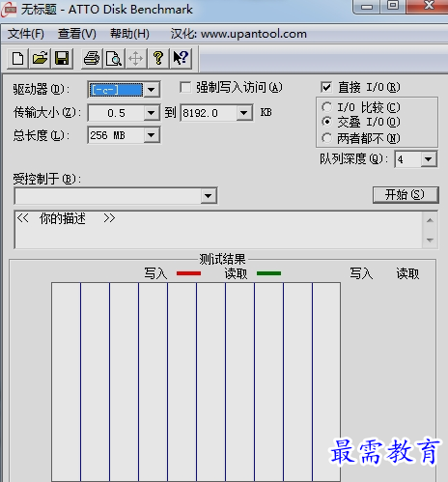This screenshot has width=448, height=482.
Task: Click the red 写入 legend line
Action: coord(188,273)
